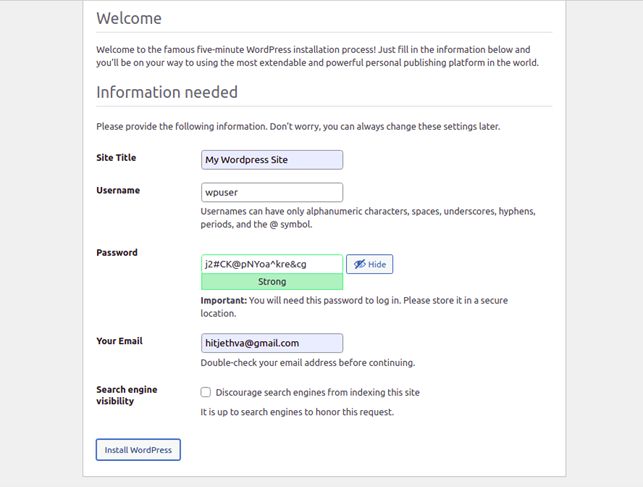
Task: Click the 'Welcome to the famous five-minute' paragraph
Action: tap(317, 56)
